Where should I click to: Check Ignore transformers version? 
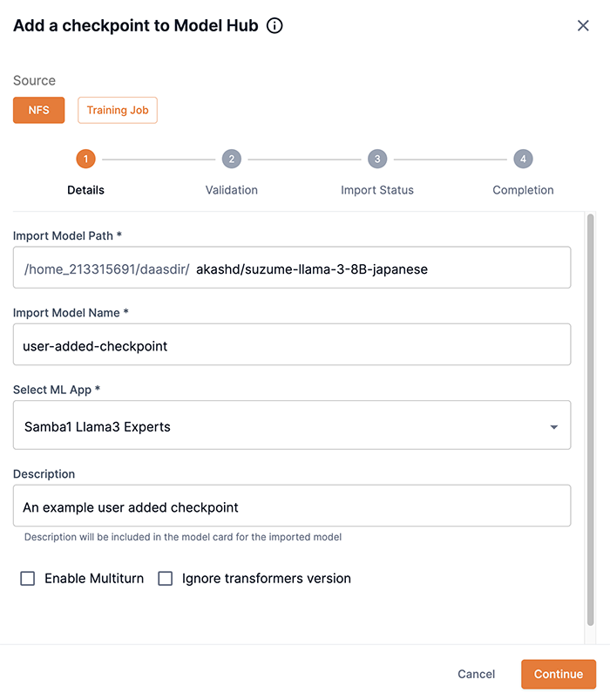click(x=165, y=578)
